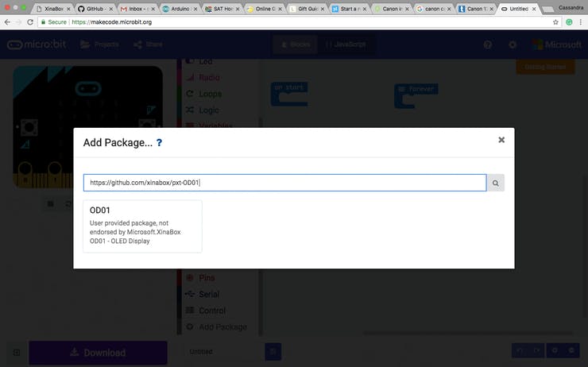Screen dimensions: 588x367
Task: Click the undo arrow button
Action: tap(520, 351)
